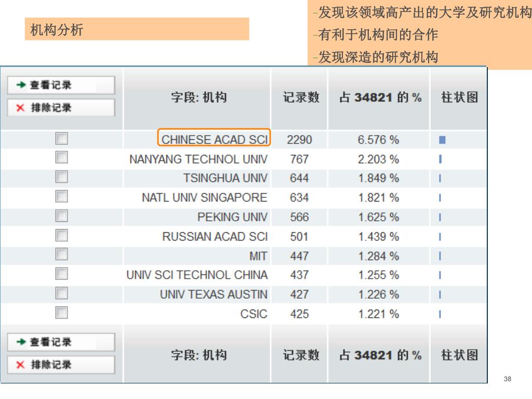532x399 pixels.
Task: Click green arrow icon in bottom 查看记录
Action: (21, 342)
